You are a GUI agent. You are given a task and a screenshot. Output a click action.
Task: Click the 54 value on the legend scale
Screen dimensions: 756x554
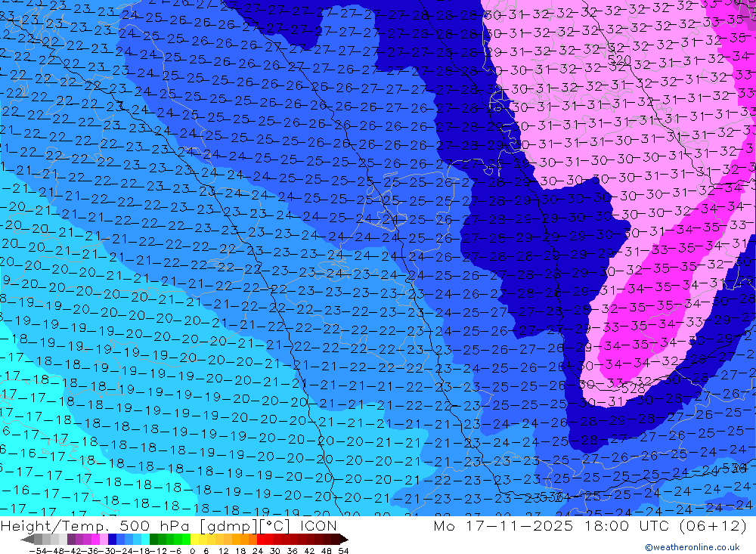tap(343, 551)
